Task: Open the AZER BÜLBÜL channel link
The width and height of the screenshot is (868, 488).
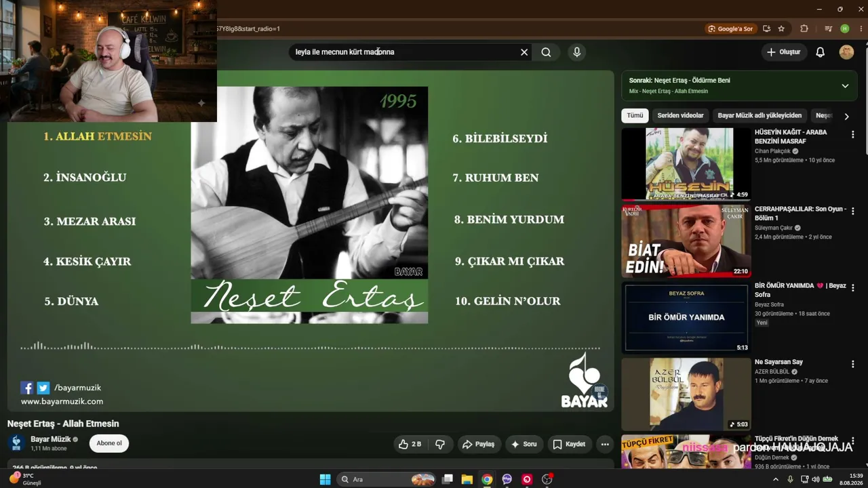Action: click(772, 371)
